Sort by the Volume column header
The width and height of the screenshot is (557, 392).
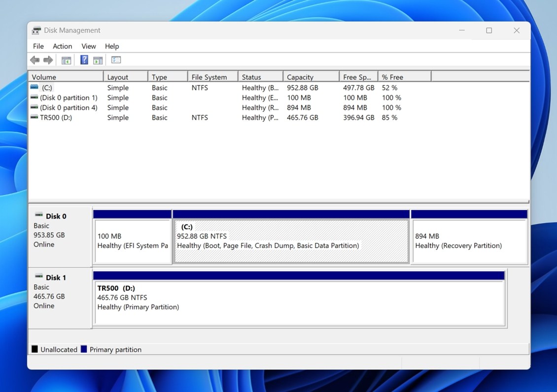pyautogui.click(x=66, y=77)
